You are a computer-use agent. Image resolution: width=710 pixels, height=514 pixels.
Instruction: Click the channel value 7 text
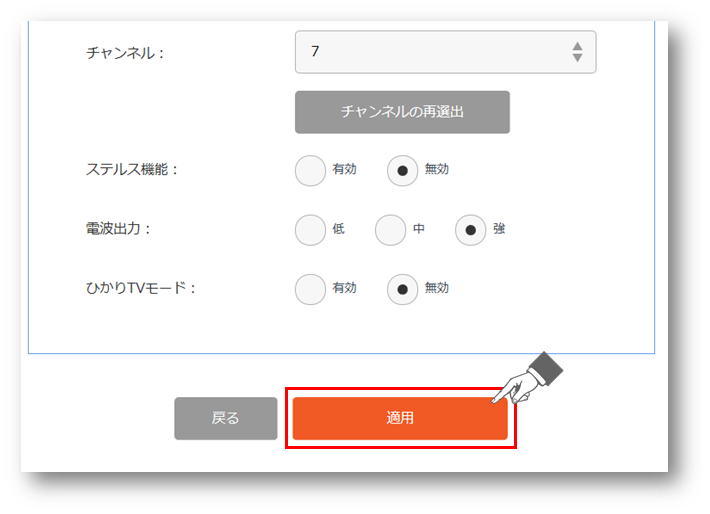315,51
